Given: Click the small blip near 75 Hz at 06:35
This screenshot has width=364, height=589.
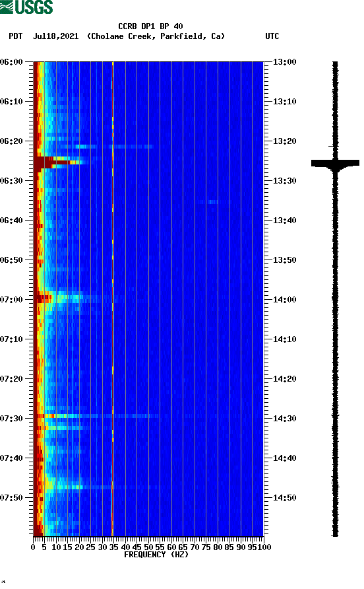Looking at the screenshot, I should pyautogui.click(x=208, y=202).
